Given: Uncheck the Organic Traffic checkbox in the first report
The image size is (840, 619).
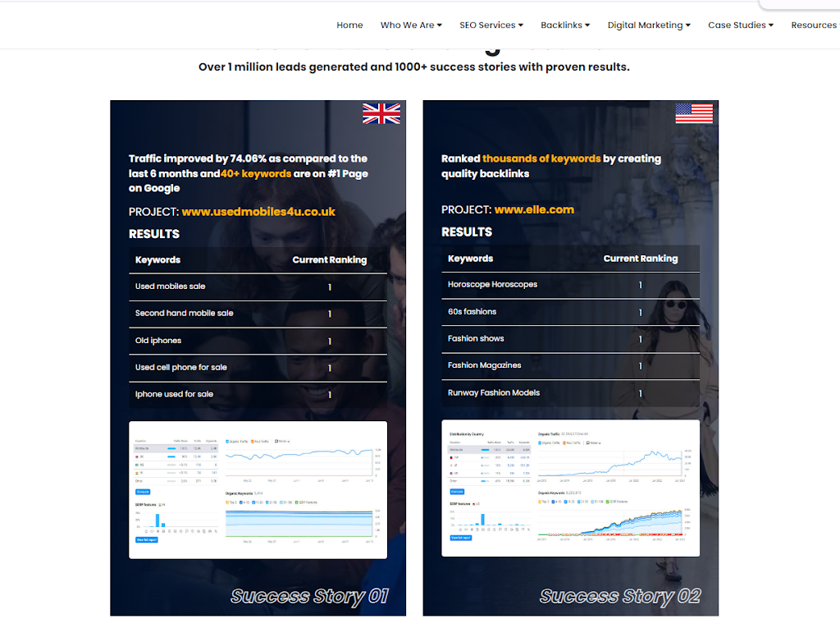Looking at the screenshot, I should pyautogui.click(x=227, y=441).
